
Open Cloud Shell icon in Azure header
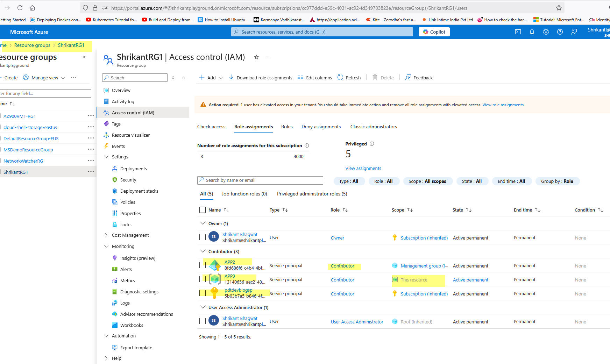click(518, 32)
